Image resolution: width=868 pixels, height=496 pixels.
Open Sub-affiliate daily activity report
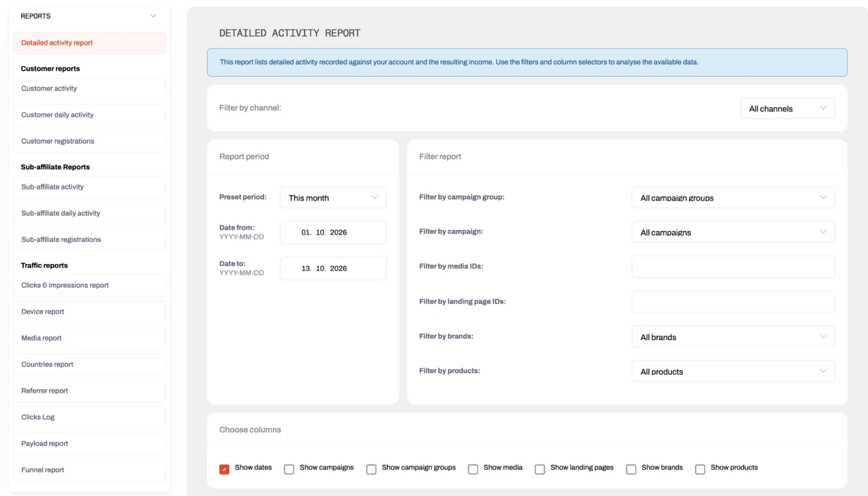pyautogui.click(x=89, y=213)
